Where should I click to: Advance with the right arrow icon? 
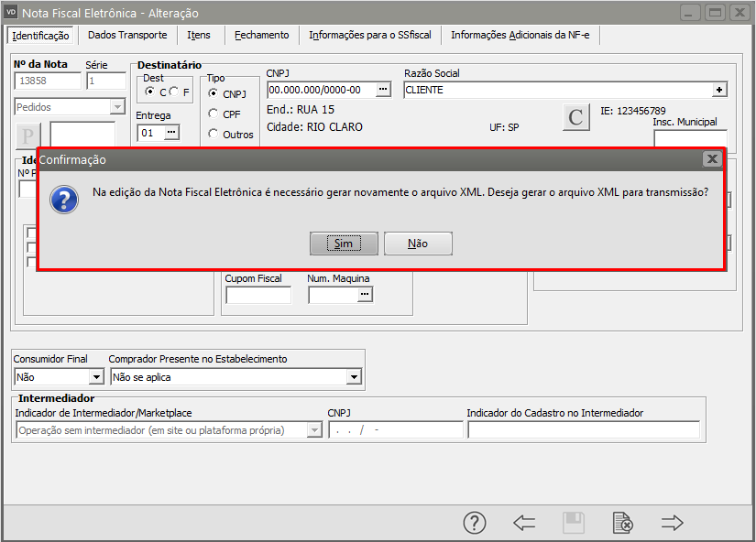(673, 523)
